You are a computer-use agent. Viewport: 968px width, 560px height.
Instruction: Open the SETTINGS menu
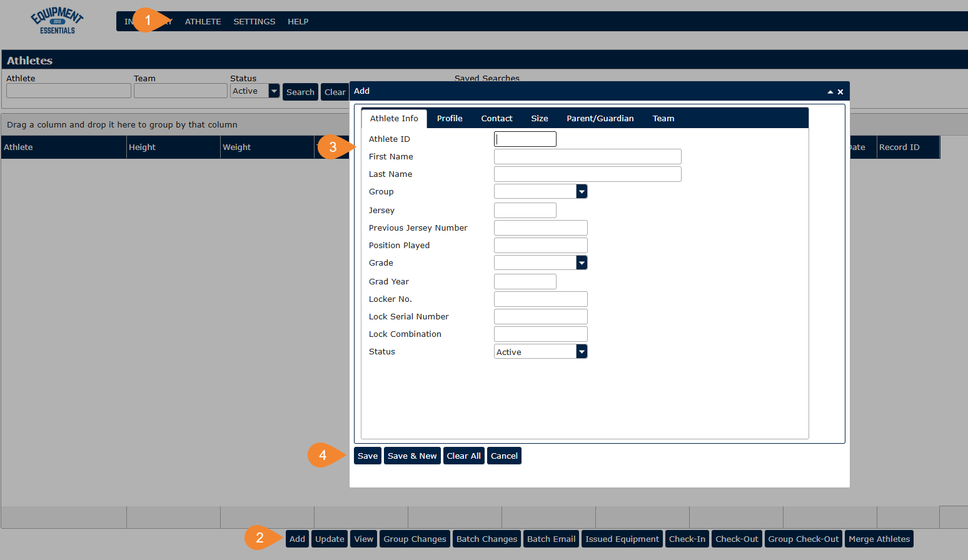255,21
